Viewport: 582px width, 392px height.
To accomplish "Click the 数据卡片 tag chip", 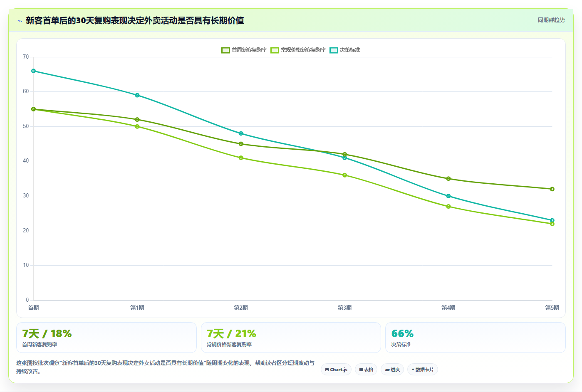I will [422, 370].
